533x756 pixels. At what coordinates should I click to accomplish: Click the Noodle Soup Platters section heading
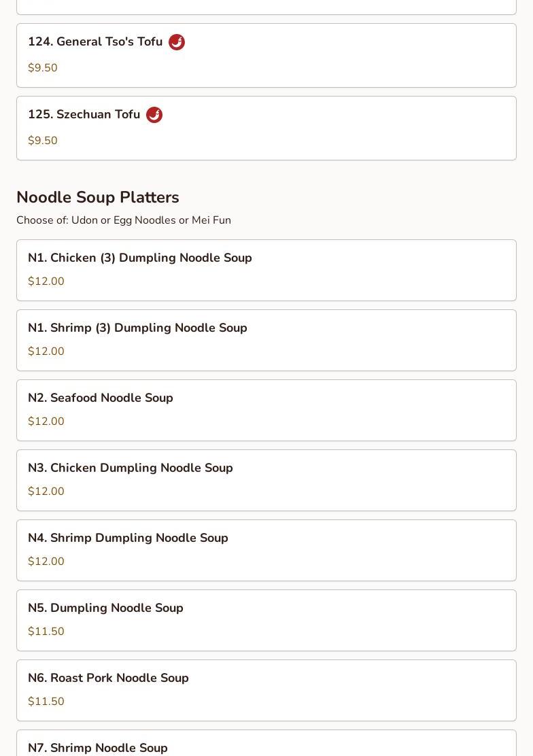(x=98, y=197)
